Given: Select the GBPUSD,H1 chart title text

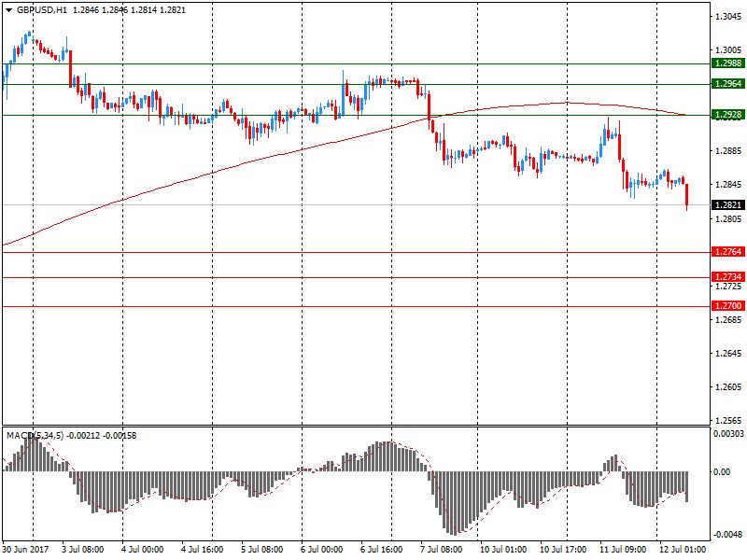Looking at the screenshot, I should [42, 10].
